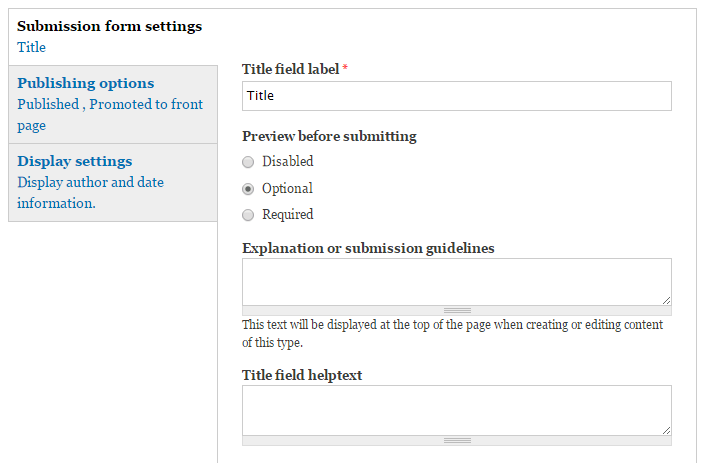Click the 'Title' summary under Submission form settings
This screenshot has height=471, width=705.
(31, 47)
